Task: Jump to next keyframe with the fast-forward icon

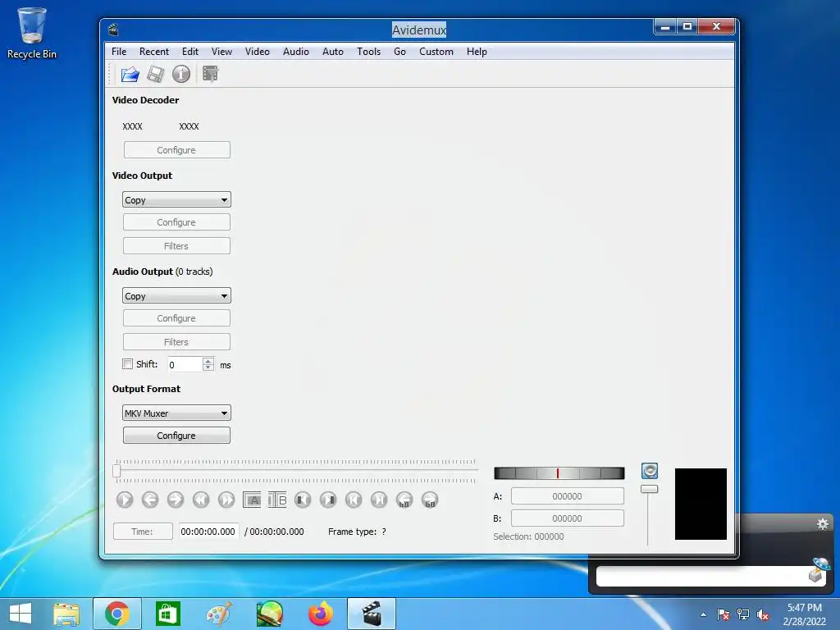Action: [x=226, y=500]
